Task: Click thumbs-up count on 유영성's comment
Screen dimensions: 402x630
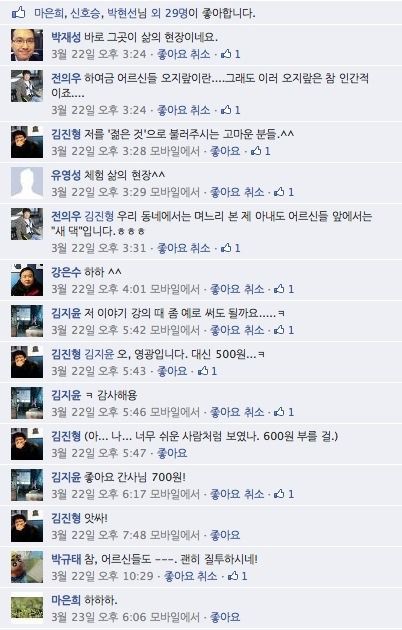Action: (x=284, y=192)
